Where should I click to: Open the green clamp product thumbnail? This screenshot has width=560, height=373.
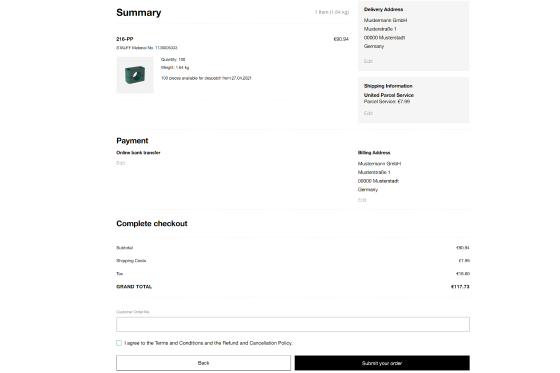click(x=135, y=75)
